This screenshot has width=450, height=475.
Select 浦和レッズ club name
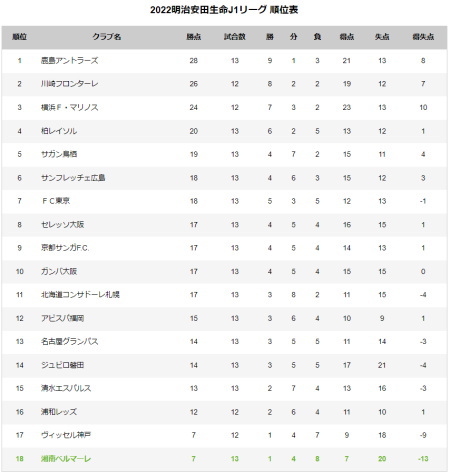tap(59, 412)
